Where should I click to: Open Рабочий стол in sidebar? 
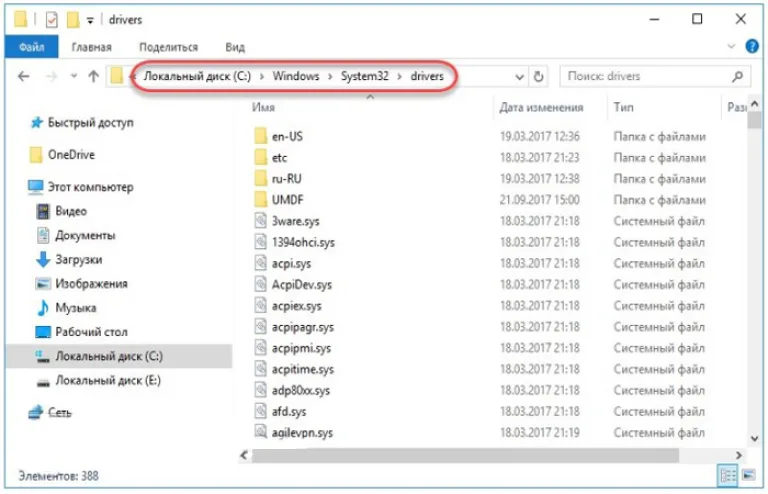pyautogui.click(x=92, y=332)
